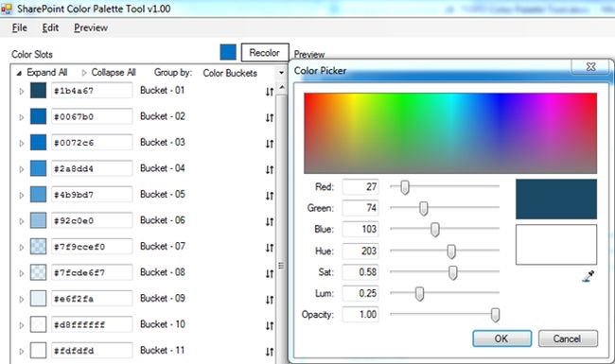
Task: Expand the Bucket - 02 row
Action: pos(22,117)
